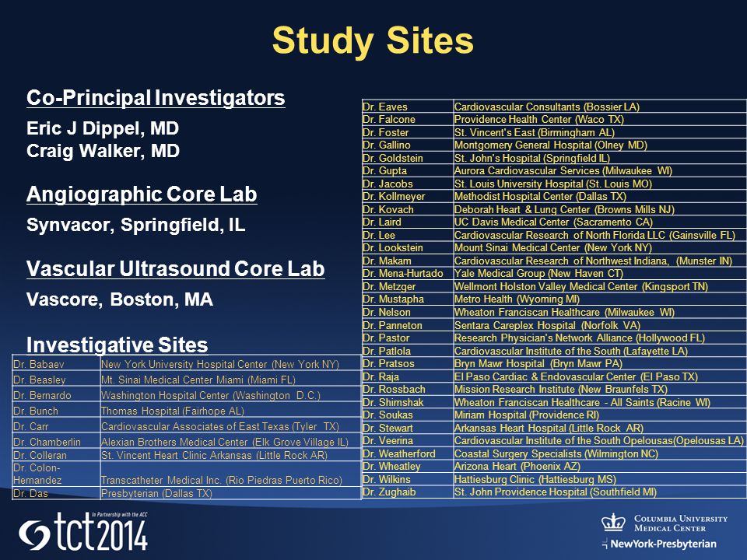Click Bryn Mawr Hospital cell
The height and width of the screenshot is (560, 747).
(x=600, y=364)
